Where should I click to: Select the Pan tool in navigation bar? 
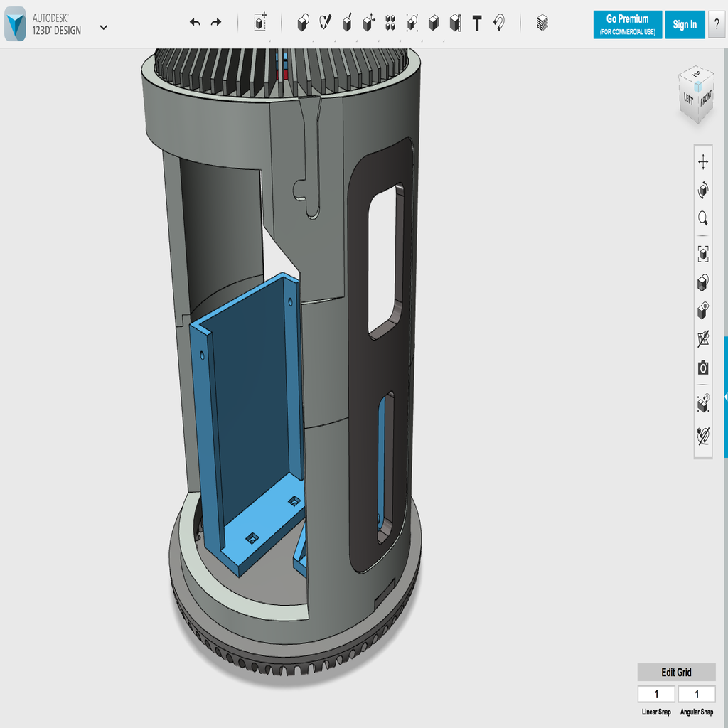[703, 162]
